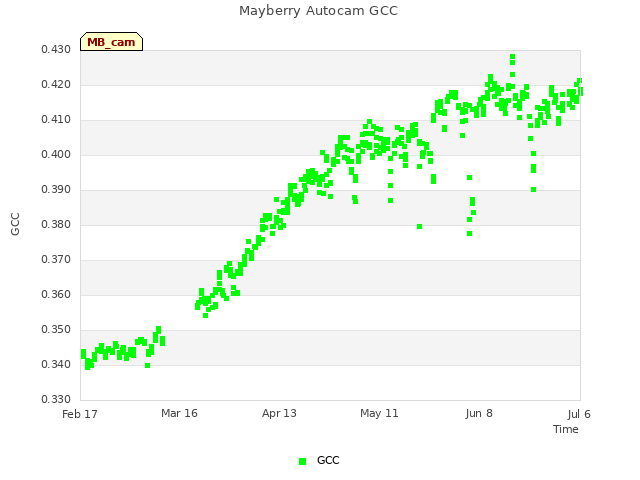Click the green GCC legend swatch
This screenshot has height=480, width=640.
[x=302, y=461]
